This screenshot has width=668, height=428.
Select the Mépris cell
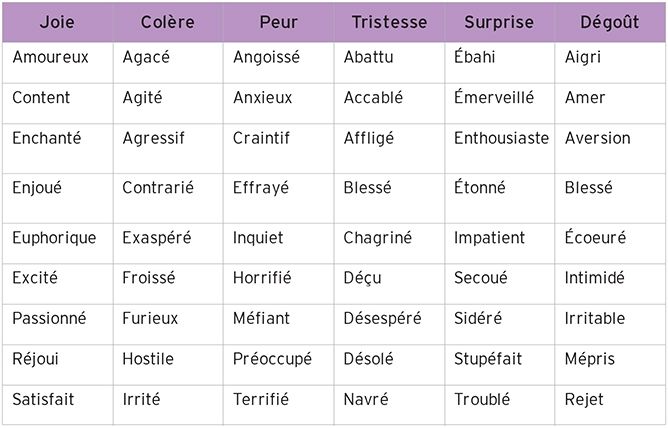pos(590,358)
